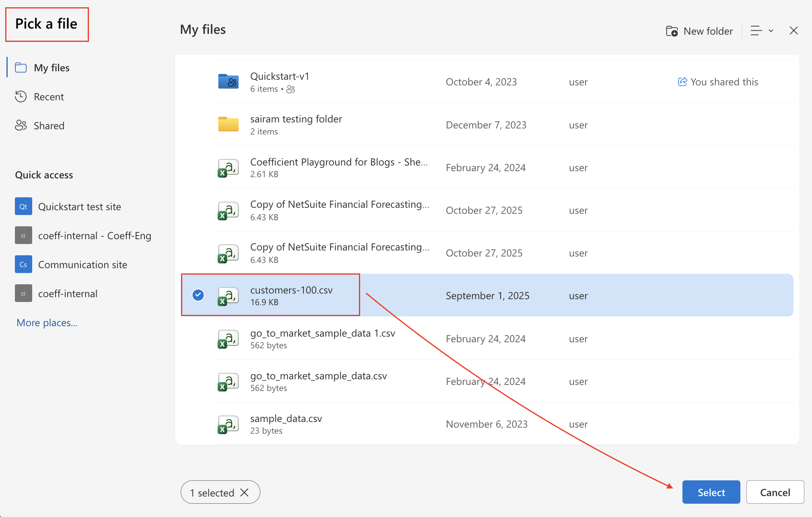Expand More places link
Image resolution: width=812 pixels, height=517 pixels.
(x=47, y=323)
